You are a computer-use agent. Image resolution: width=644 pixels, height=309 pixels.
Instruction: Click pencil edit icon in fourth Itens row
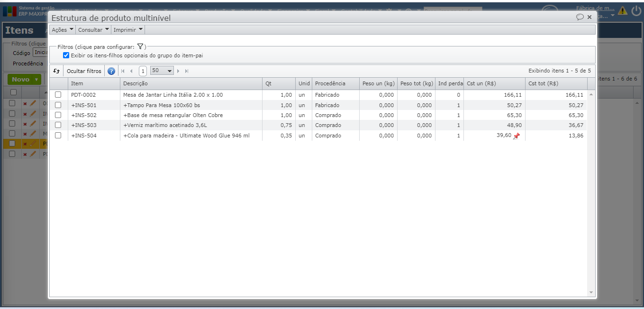pyautogui.click(x=33, y=133)
